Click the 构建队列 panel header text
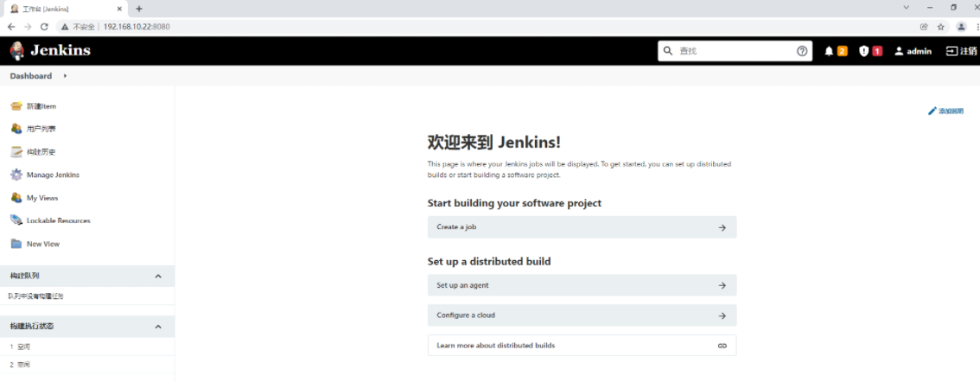The width and height of the screenshot is (980, 382). 25,276
